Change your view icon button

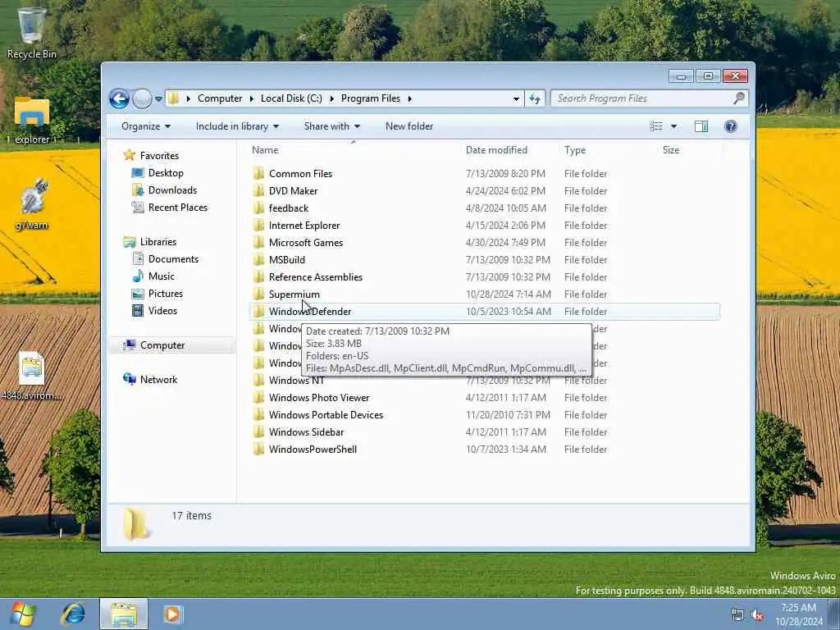(655, 126)
